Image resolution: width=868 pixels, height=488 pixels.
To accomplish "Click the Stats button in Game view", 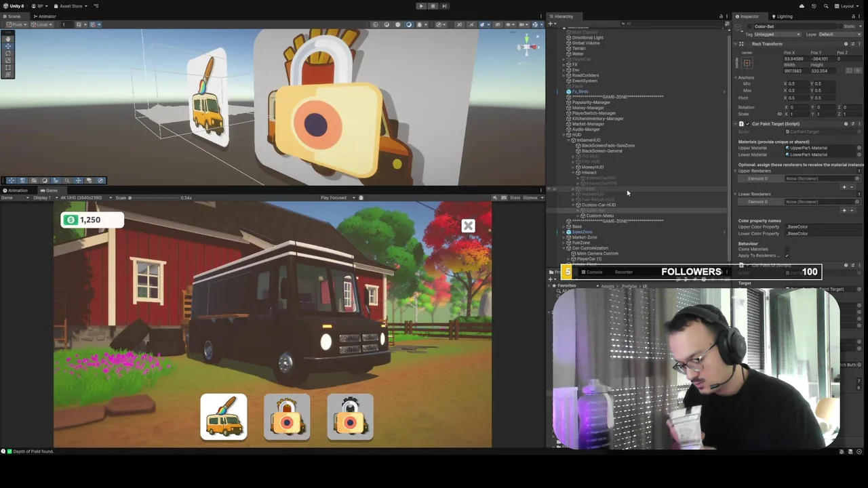I will pos(515,198).
